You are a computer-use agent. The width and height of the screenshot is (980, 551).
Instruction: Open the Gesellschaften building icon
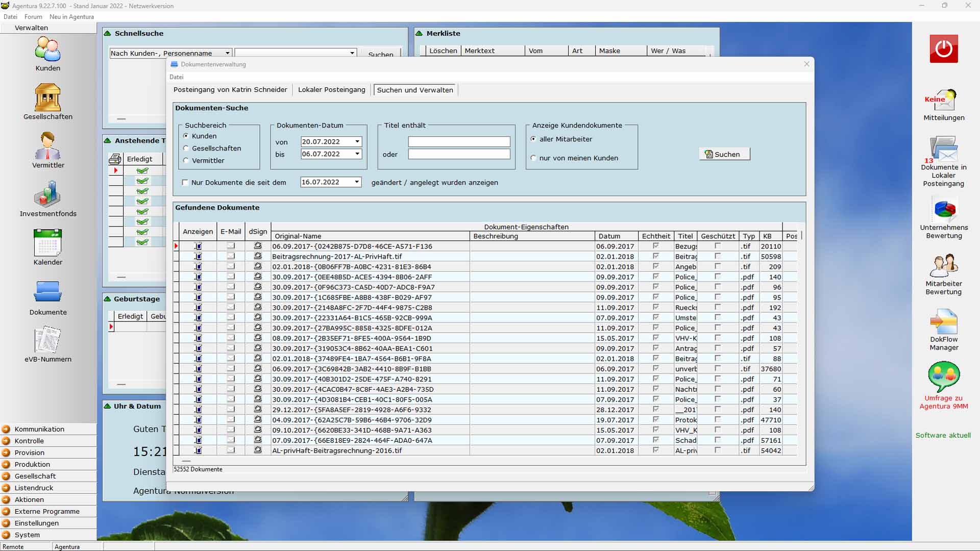coord(47,97)
